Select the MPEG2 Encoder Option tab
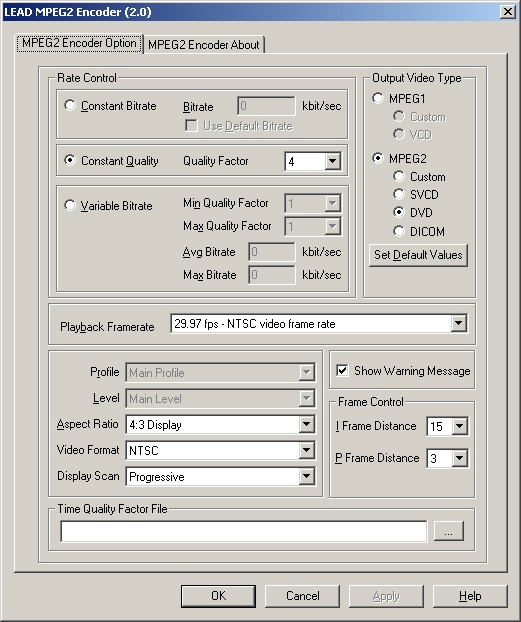The image size is (521, 622). pyautogui.click(x=79, y=43)
